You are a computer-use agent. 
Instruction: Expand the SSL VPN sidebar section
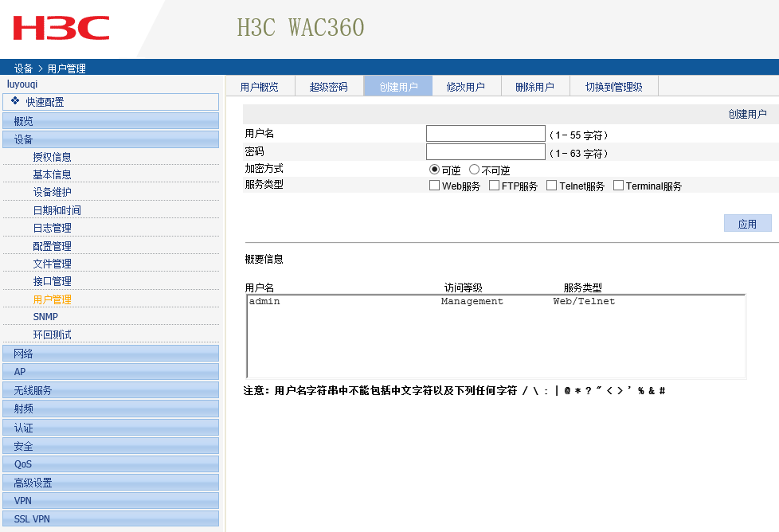coord(110,518)
